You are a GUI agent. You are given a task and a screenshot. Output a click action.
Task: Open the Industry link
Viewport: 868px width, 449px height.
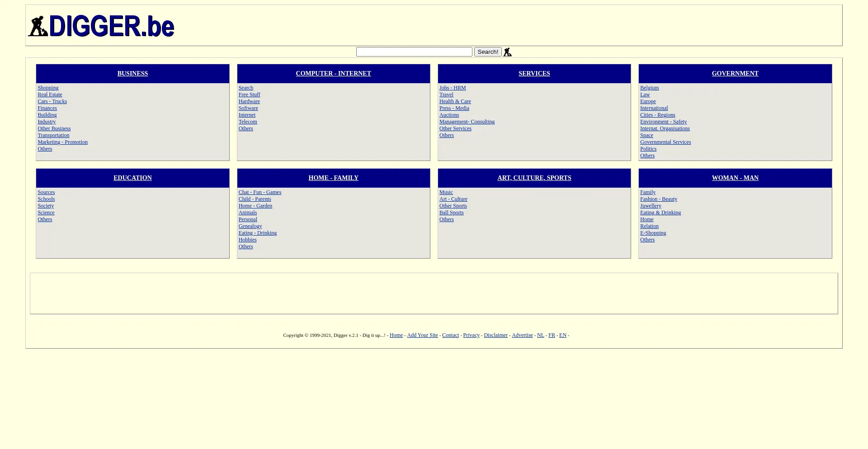(x=47, y=122)
